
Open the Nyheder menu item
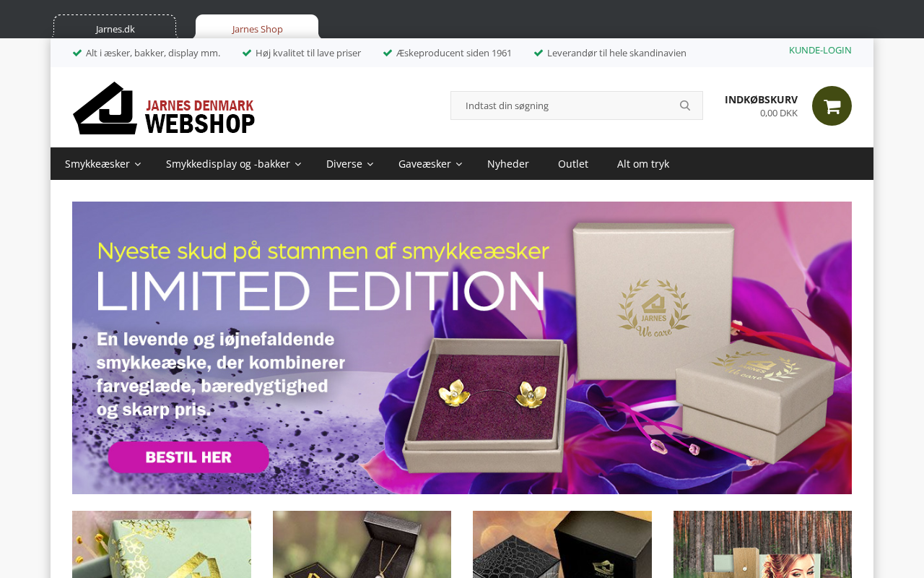pyautogui.click(x=508, y=164)
